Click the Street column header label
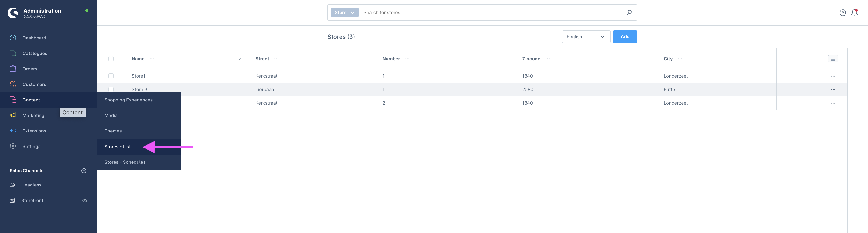The image size is (868, 233). click(262, 59)
